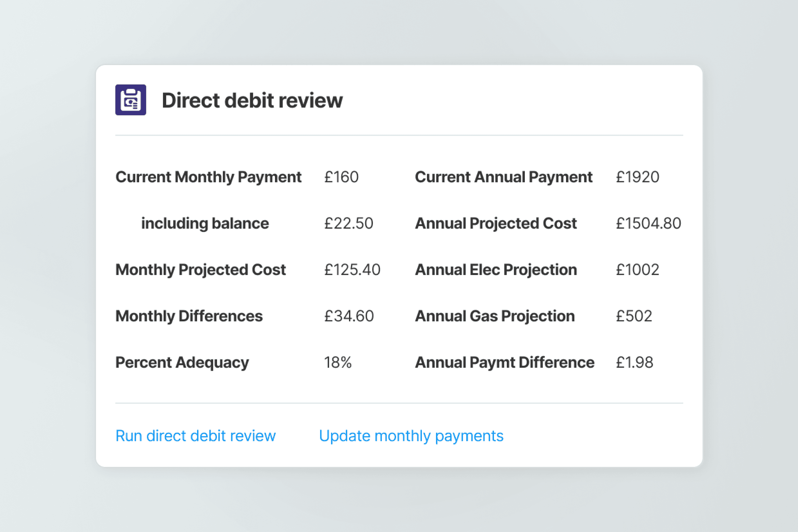Select the including balance label
Viewport: 798px width, 532px height.
coord(205,223)
